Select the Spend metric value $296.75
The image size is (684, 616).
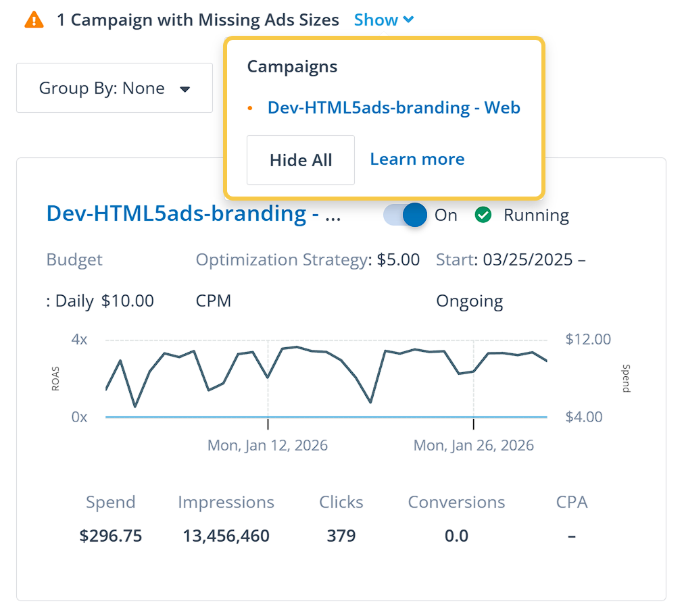[x=111, y=536]
